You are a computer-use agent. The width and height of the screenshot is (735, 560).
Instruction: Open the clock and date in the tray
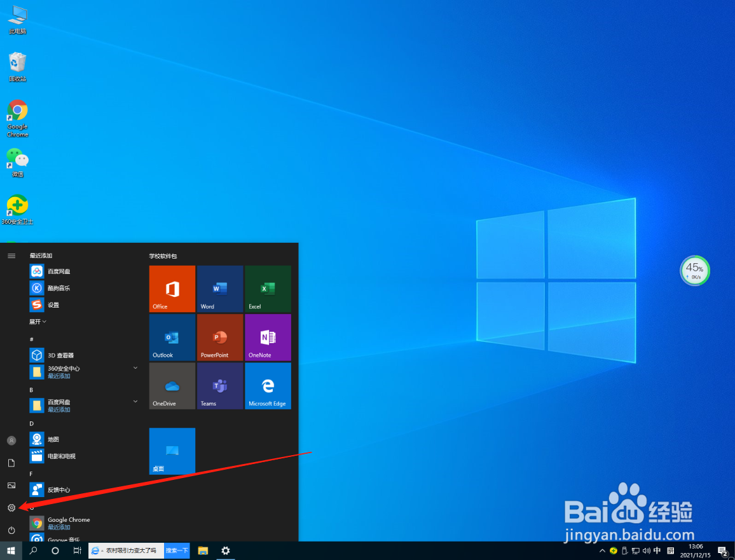[696, 550]
